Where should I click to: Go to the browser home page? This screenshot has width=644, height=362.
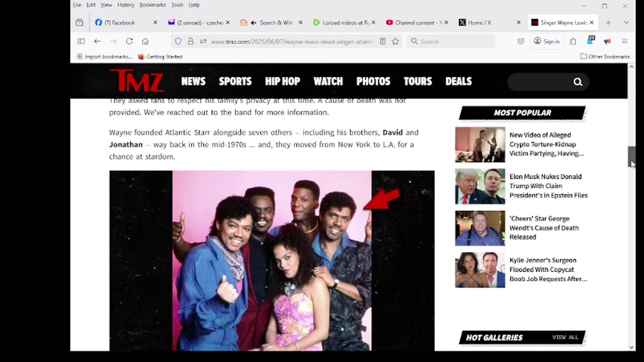[145, 41]
